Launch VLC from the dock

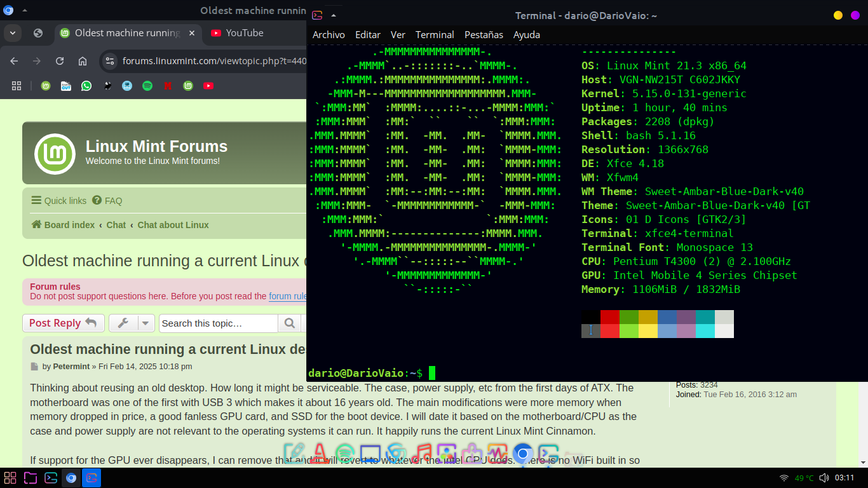coord(320,454)
